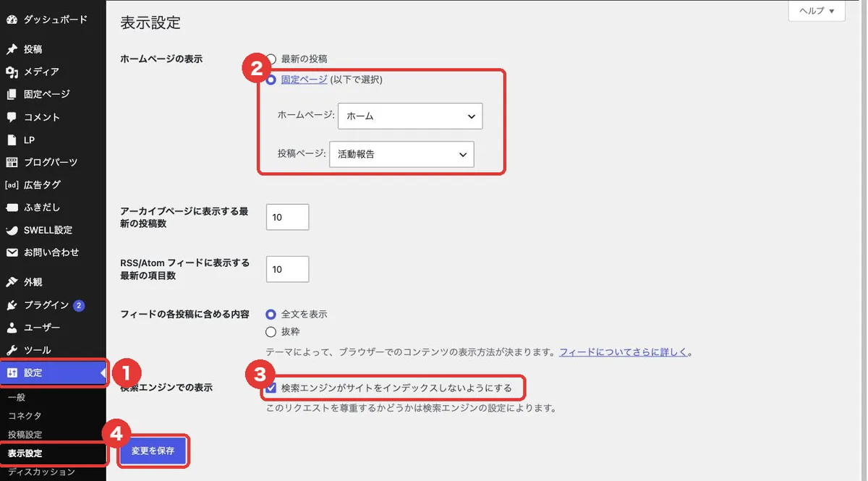Click the media icon beside メディア

(x=12, y=72)
